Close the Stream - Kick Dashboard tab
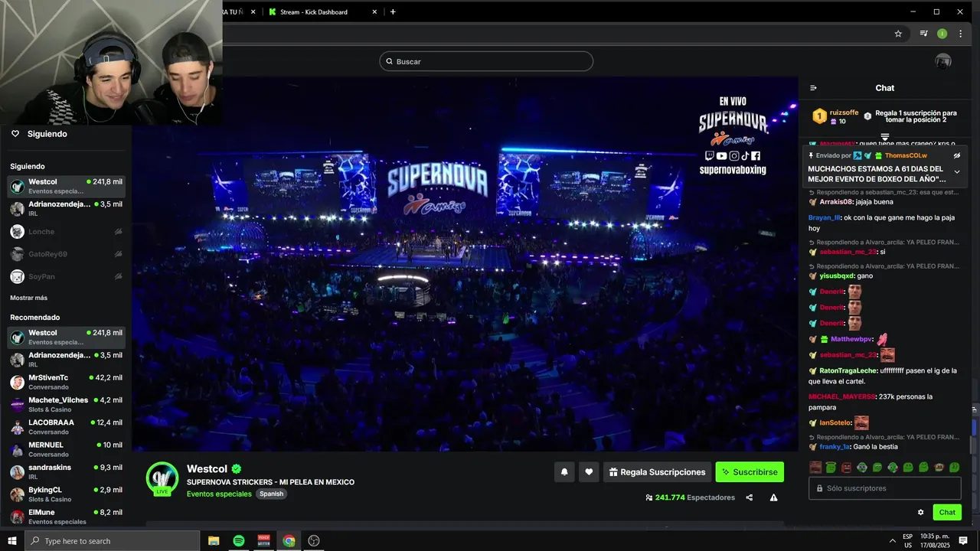Image resolution: width=980 pixels, height=551 pixels. (374, 11)
